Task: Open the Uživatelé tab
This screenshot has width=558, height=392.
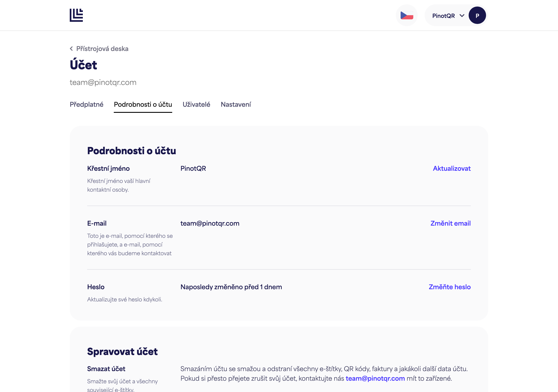Action: point(196,105)
